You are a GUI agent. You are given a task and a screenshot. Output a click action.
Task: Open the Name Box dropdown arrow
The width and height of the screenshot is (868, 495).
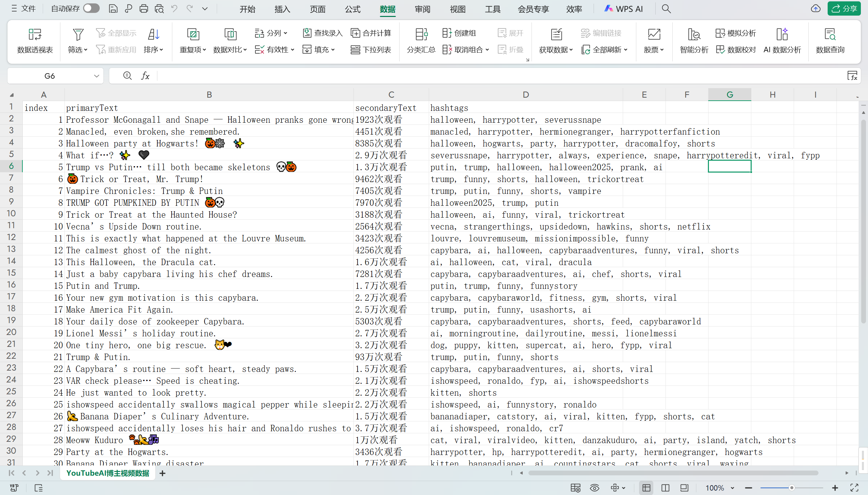tap(97, 76)
